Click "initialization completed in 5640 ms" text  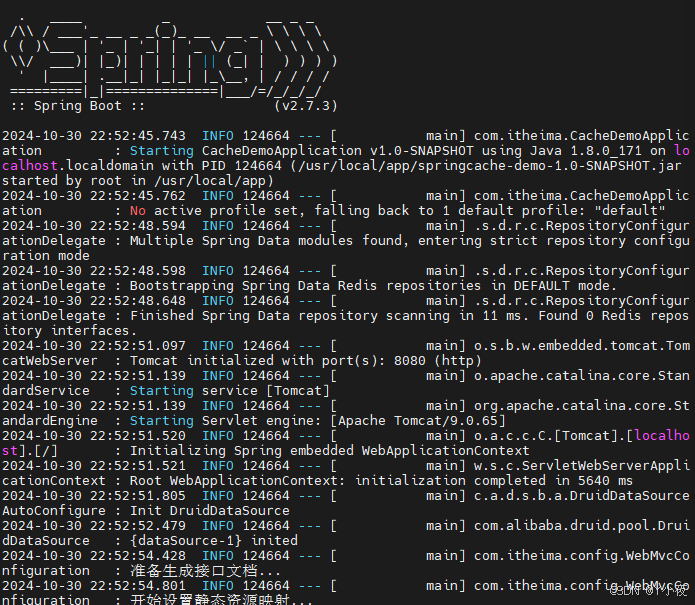[x=494, y=481]
